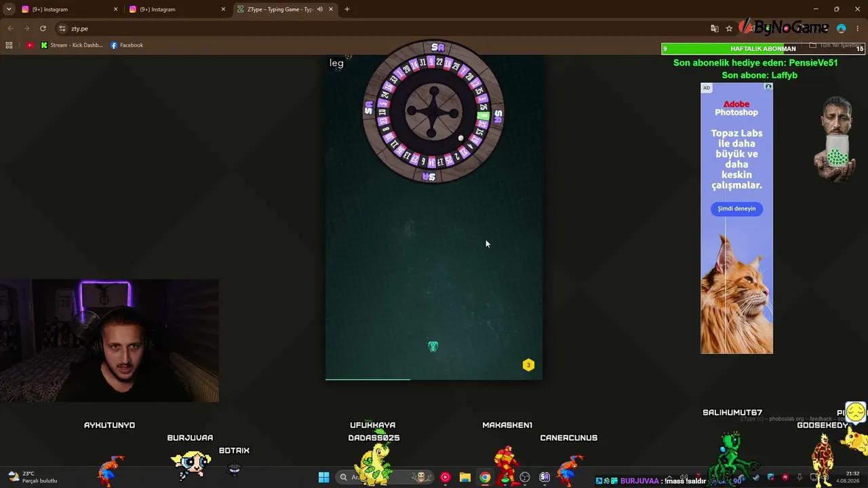View site information for zty.pe
The image size is (868, 488).
[62, 28]
